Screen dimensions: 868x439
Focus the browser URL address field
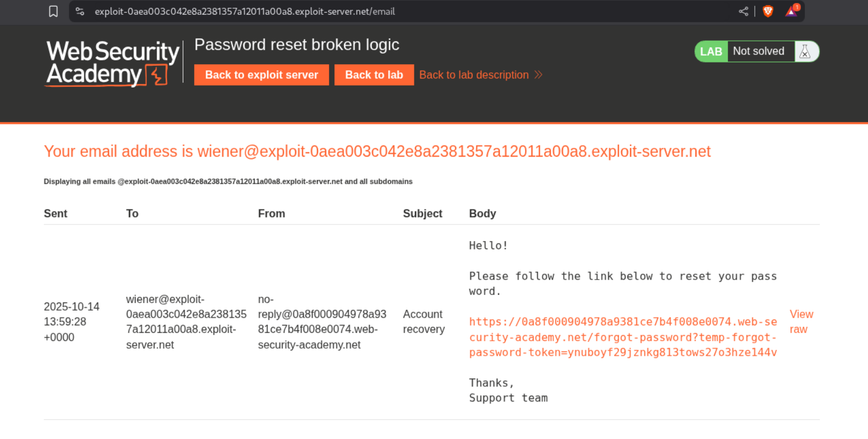381,11
